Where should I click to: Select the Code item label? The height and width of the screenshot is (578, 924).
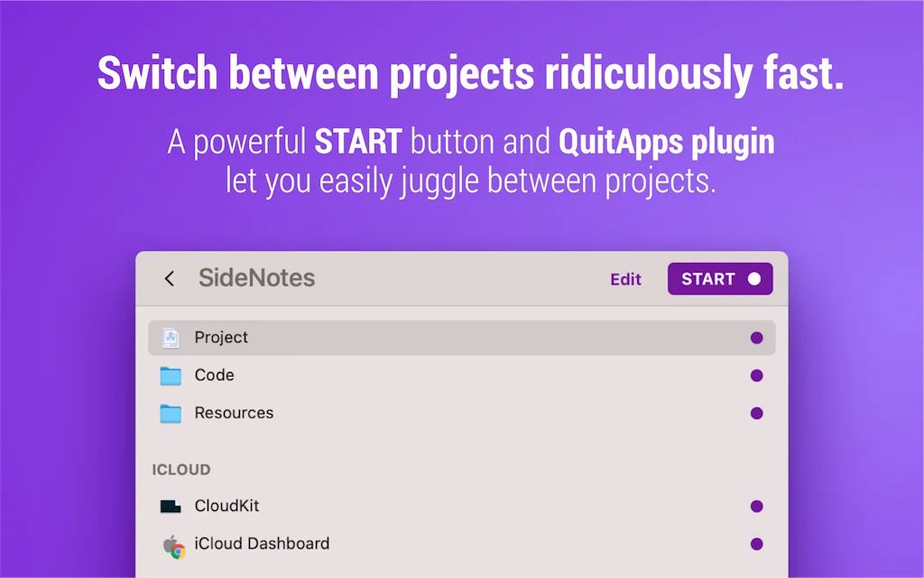coord(215,376)
